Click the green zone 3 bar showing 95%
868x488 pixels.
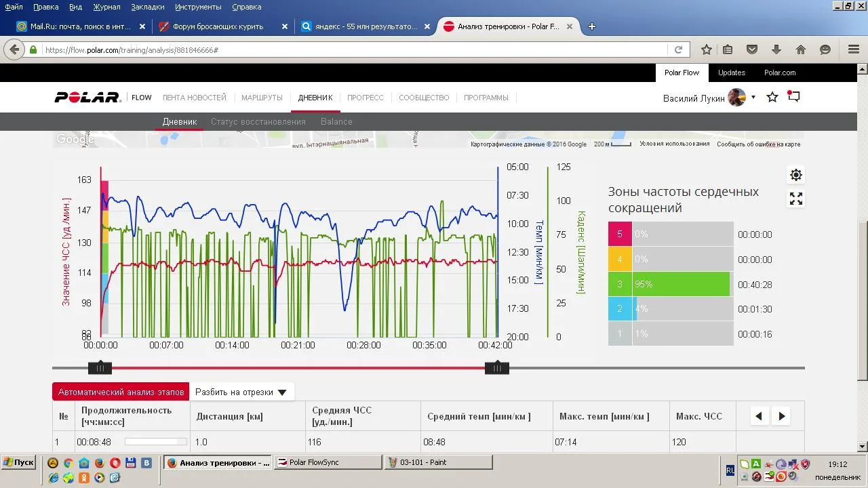click(x=682, y=285)
